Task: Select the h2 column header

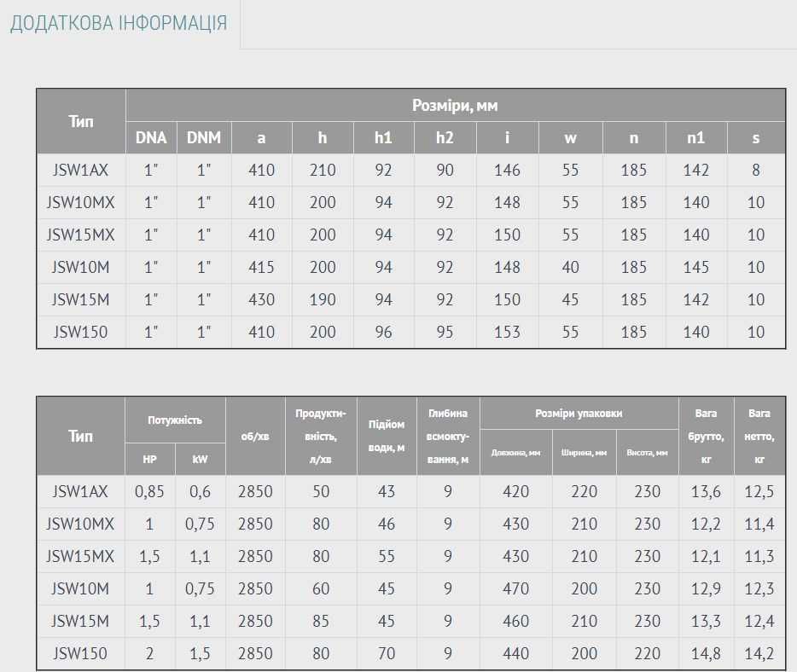Action: point(445,137)
